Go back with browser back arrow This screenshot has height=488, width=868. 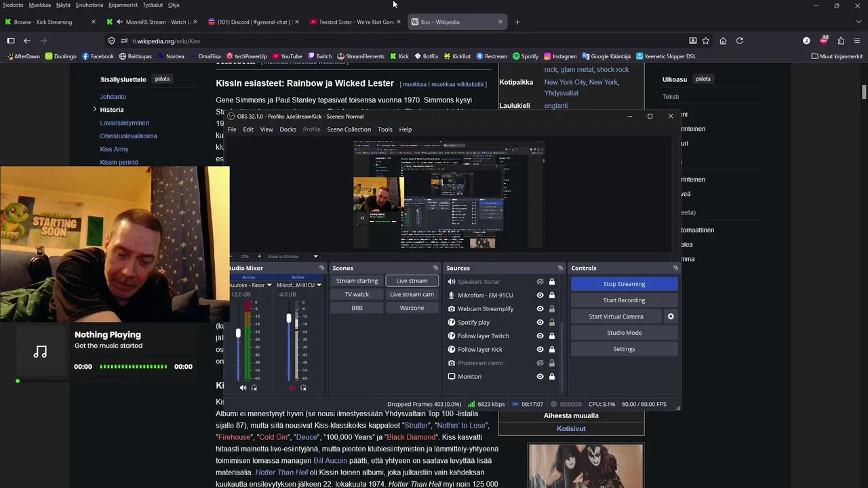click(x=27, y=41)
